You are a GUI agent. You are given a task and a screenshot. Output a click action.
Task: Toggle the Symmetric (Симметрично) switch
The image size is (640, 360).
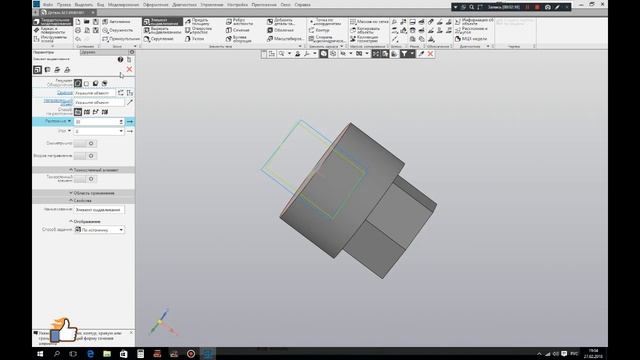85,143
